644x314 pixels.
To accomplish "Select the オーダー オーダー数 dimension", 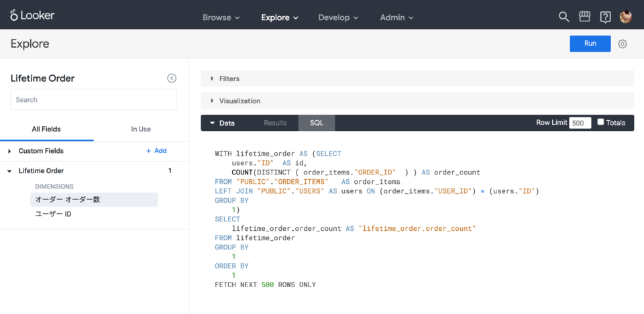I will click(x=94, y=200).
